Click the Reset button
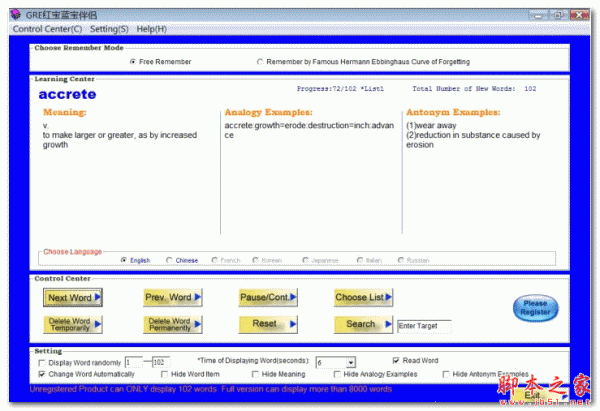 pos(268,324)
